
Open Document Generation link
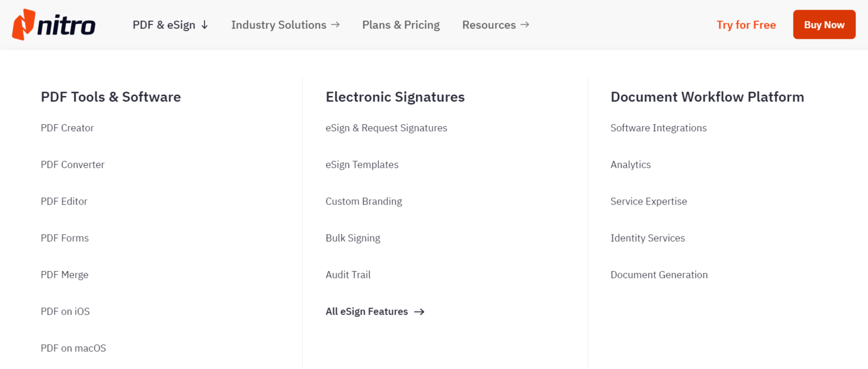pyautogui.click(x=659, y=275)
